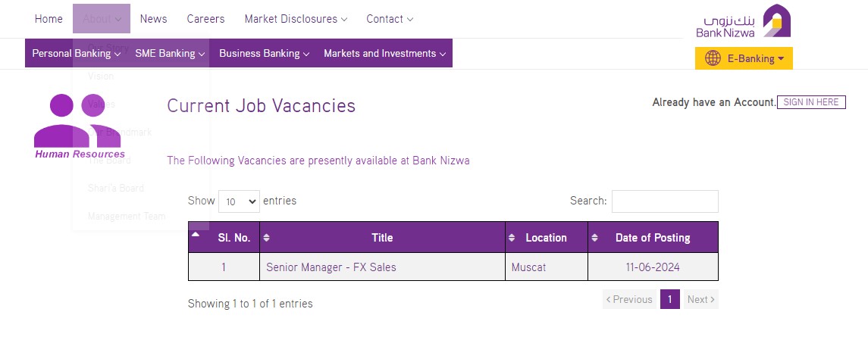Open the News page

153,19
